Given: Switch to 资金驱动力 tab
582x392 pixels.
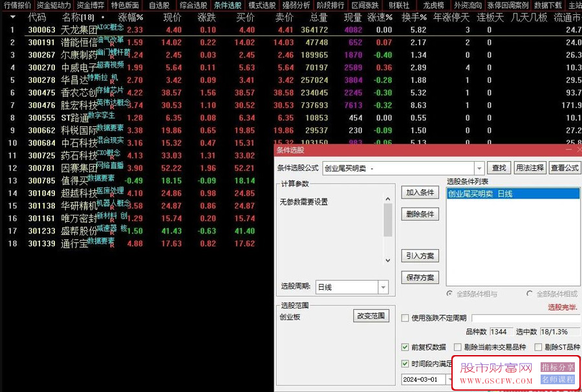Looking at the screenshot, I should pos(54,5).
